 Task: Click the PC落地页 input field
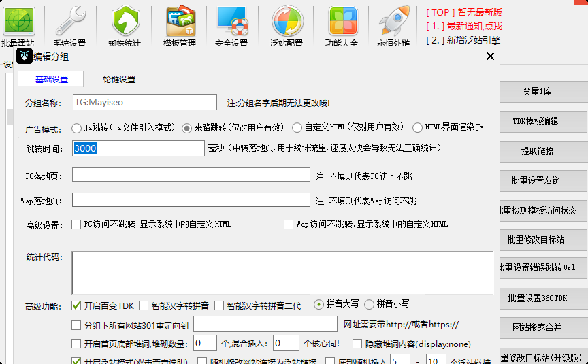coord(191,175)
